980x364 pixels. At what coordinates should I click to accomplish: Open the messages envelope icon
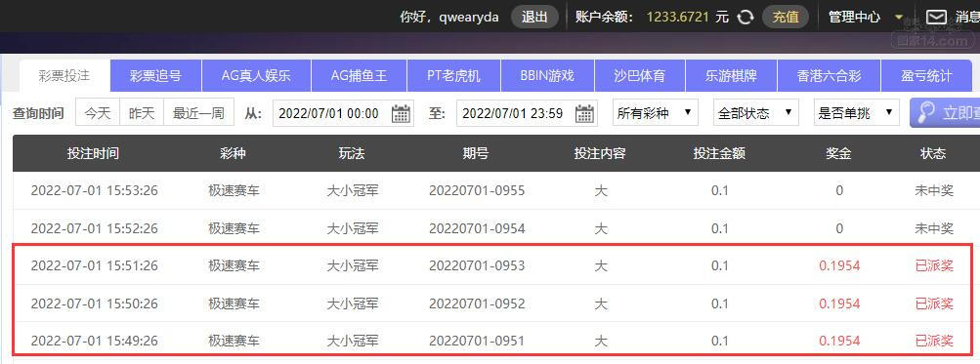click(x=936, y=18)
